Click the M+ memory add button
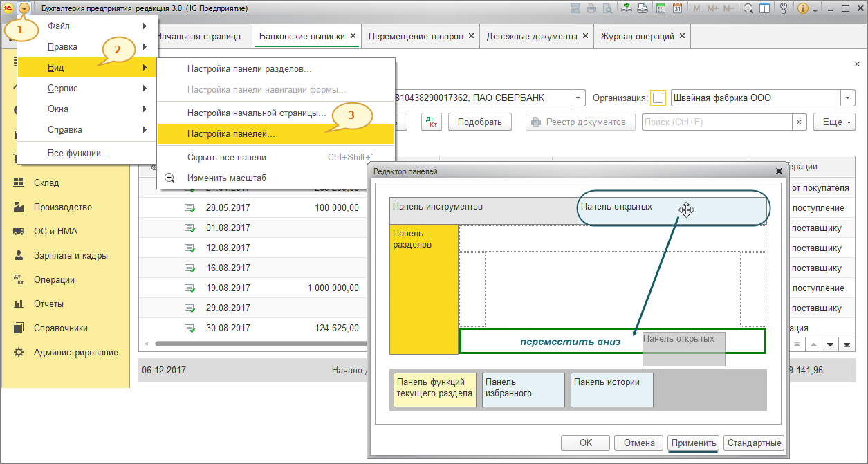 712,8
